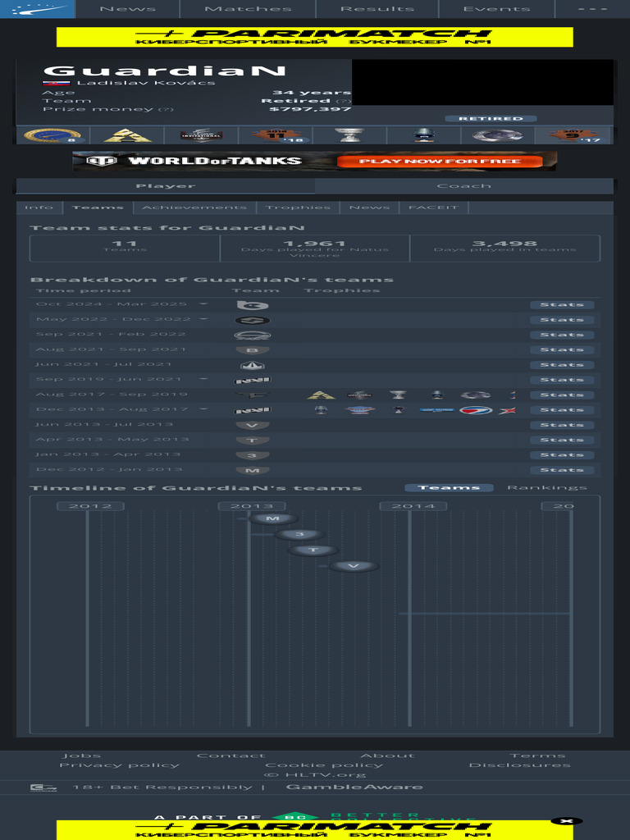Open the Disclosures footer link

tap(519, 765)
